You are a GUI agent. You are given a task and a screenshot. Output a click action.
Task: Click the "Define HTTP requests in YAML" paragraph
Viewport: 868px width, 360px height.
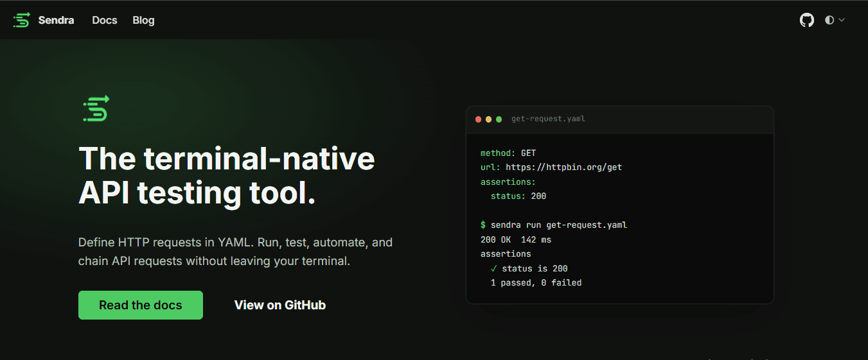[235, 252]
